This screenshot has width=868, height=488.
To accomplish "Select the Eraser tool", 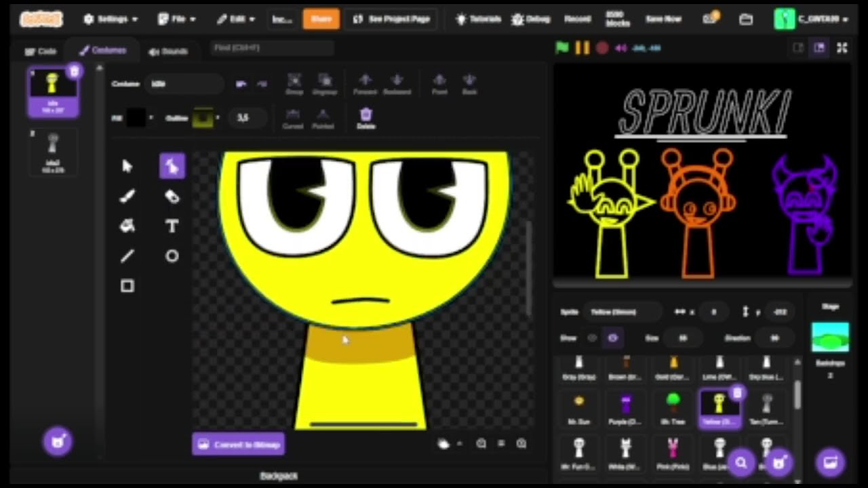I will (172, 196).
